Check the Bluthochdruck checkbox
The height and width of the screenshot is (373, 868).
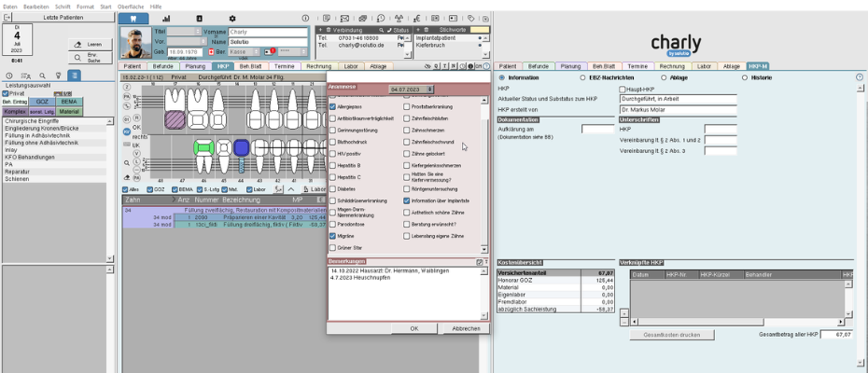click(x=332, y=142)
